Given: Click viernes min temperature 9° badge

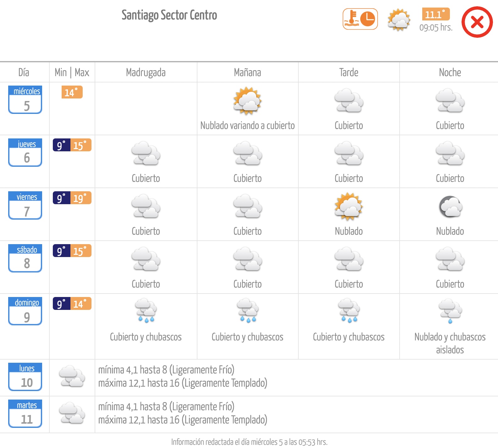Looking at the screenshot, I should [61, 198].
